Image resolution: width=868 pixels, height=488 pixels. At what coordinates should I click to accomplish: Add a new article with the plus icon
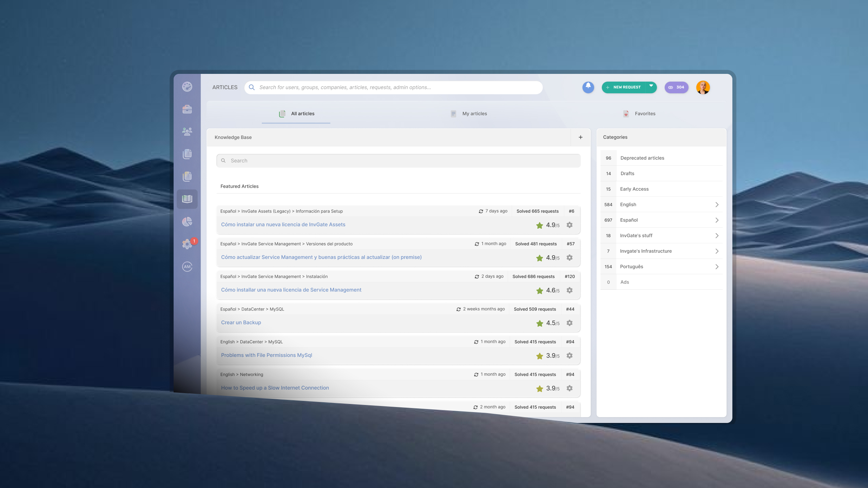point(580,137)
